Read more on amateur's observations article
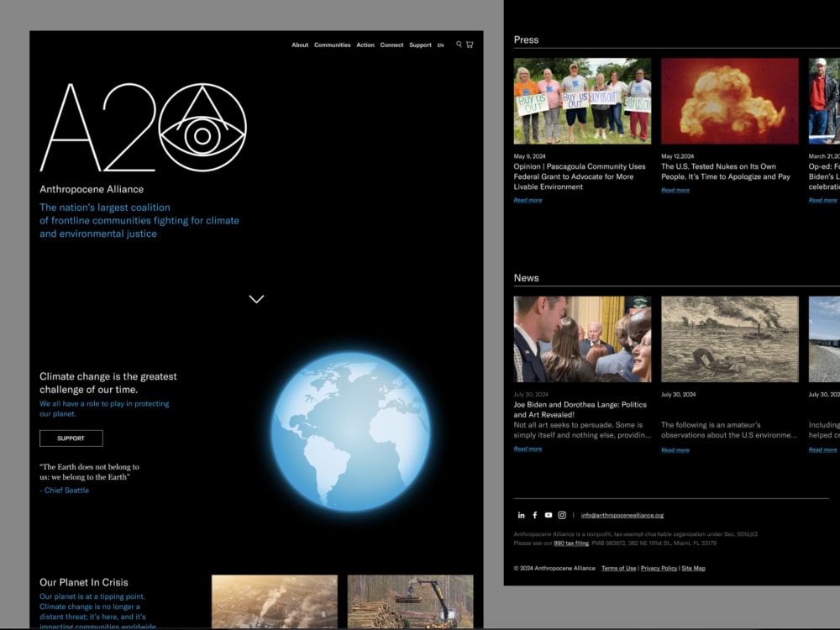Screen dimensions: 840x630 (x=675, y=450)
